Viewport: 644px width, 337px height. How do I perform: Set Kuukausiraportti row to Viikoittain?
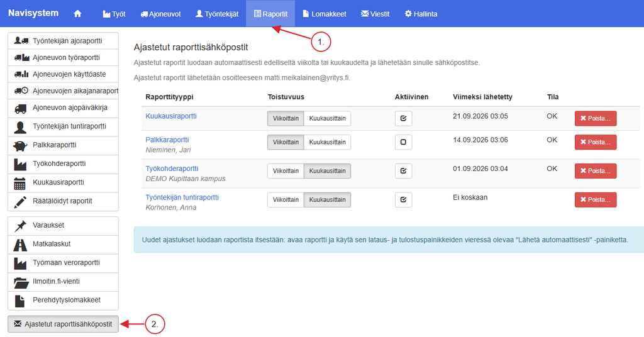[286, 118]
